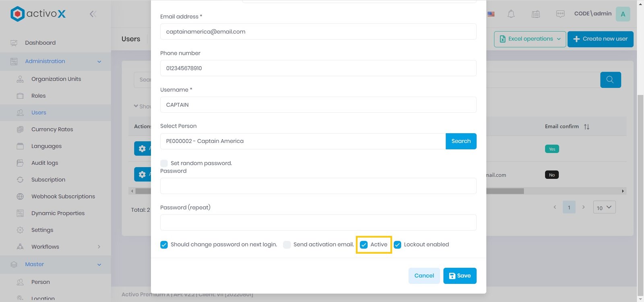Click the language flag icon
Viewport: 644px width, 302px height.
coord(491,14)
